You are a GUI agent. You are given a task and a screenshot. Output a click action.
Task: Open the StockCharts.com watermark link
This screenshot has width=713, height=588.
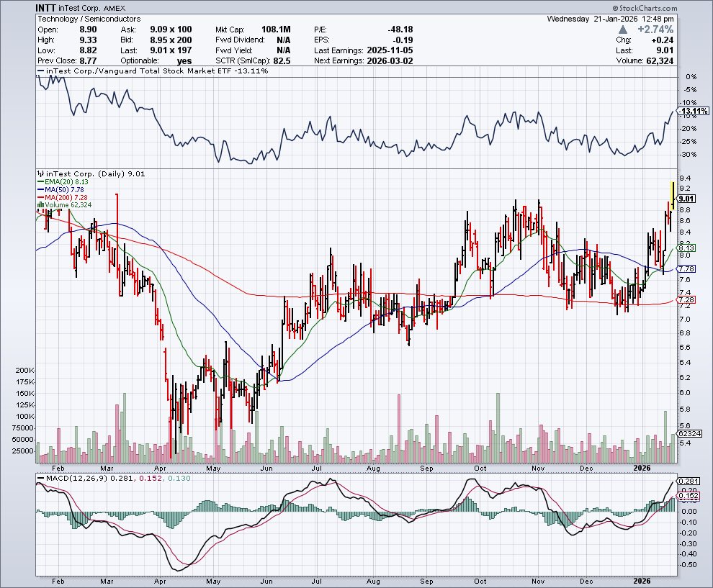645,8
